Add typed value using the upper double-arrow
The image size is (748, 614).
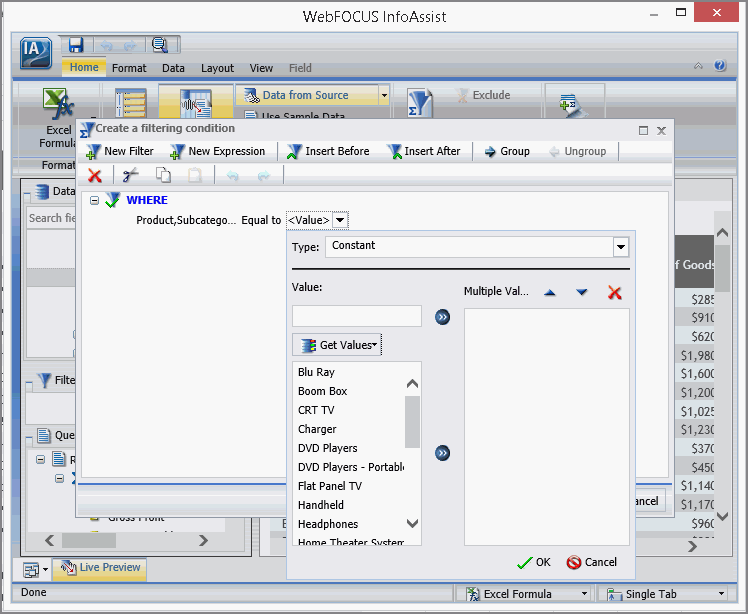[442, 317]
